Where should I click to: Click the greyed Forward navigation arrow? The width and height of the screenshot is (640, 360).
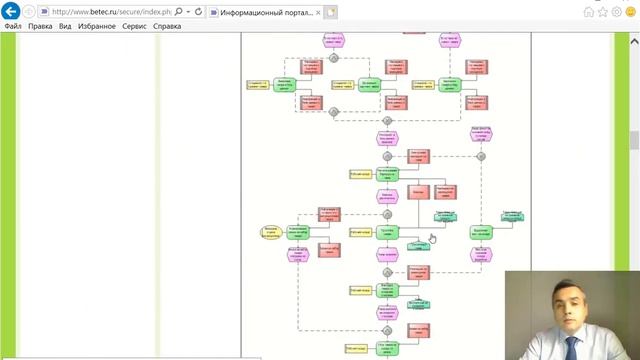(x=29, y=12)
